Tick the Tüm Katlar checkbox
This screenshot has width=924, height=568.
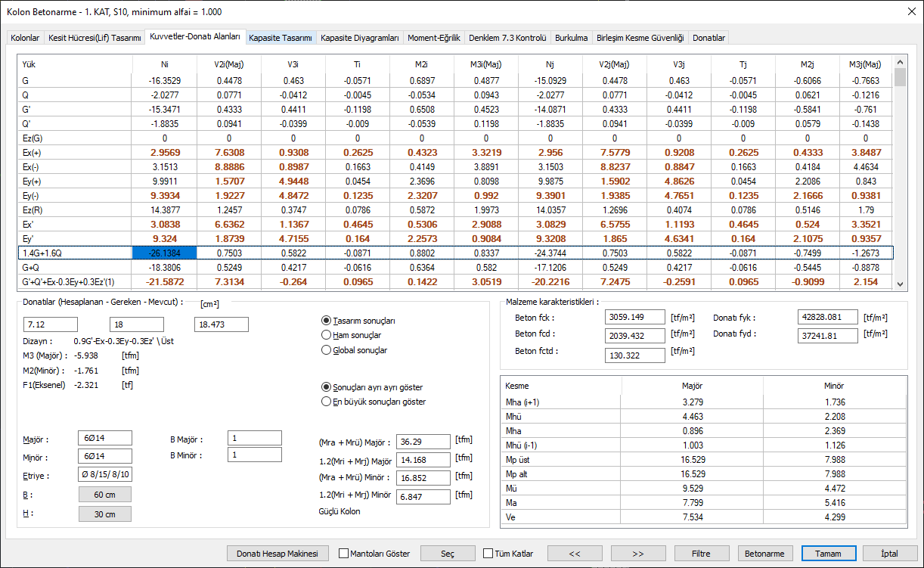tap(488, 554)
